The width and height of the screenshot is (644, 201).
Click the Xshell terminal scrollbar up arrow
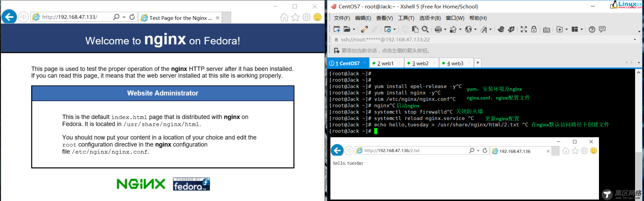pos(639,72)
